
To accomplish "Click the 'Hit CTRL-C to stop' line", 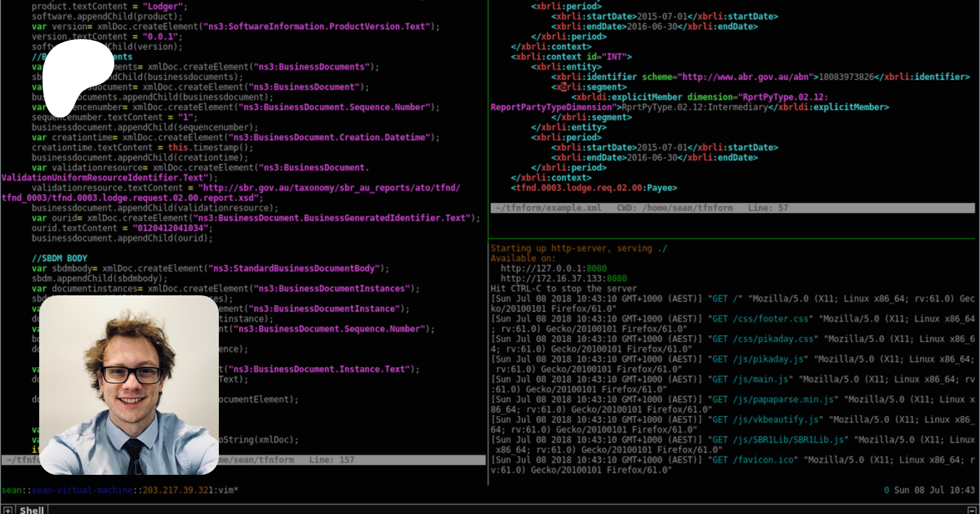I will tap(563, 288).
